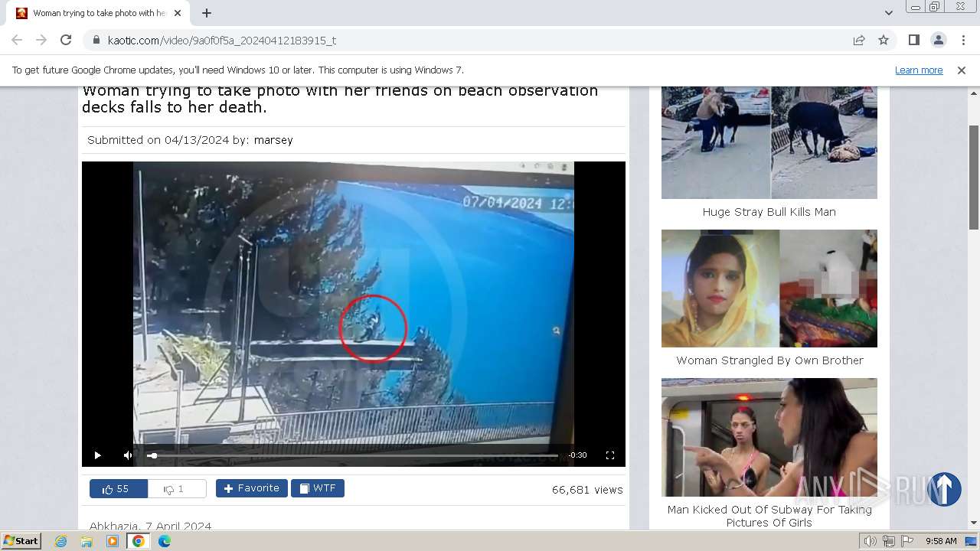Focus the address bar URL
The image size is (980, 551).
point(222,40)
